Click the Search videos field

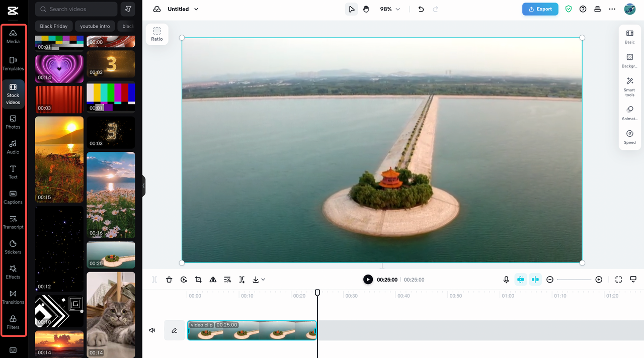76,9
